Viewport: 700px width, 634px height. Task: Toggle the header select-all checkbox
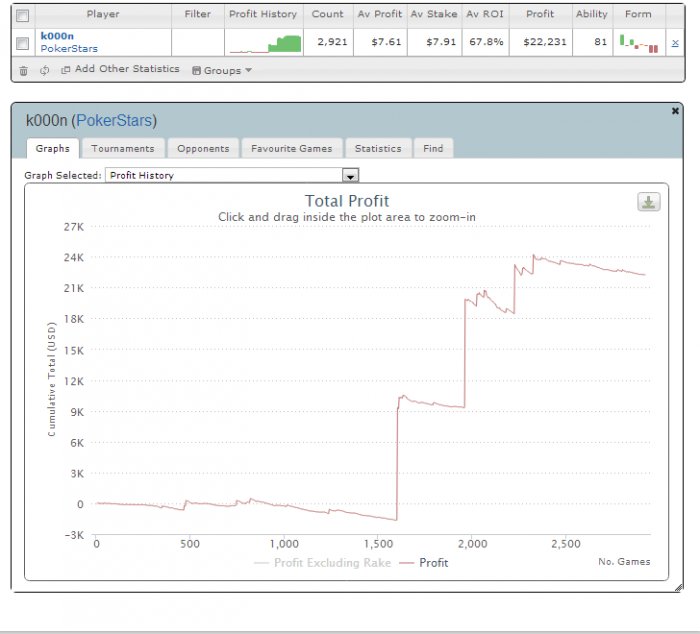(x=22, y=16)
